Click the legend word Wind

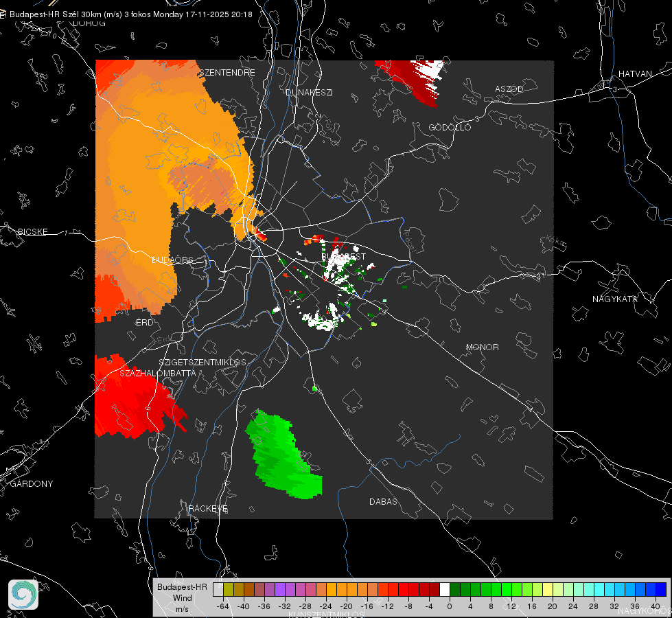point(182,597)
